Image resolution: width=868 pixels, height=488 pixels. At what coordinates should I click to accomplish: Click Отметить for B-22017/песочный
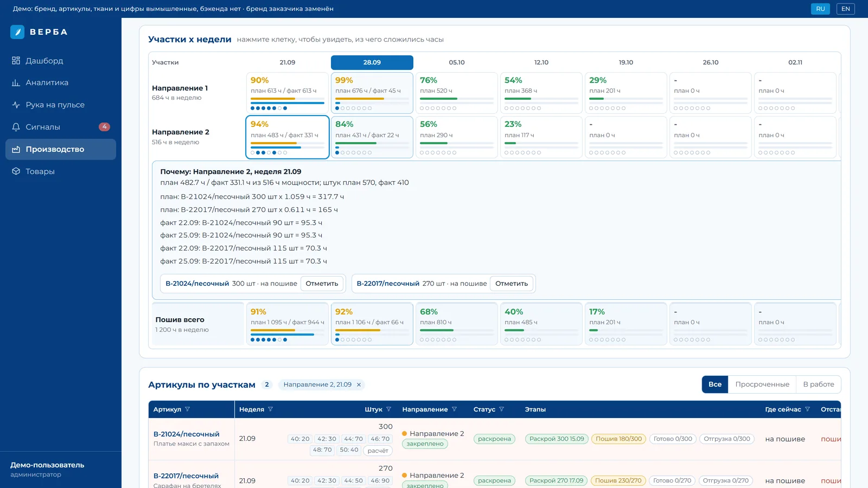pos(512,284)
